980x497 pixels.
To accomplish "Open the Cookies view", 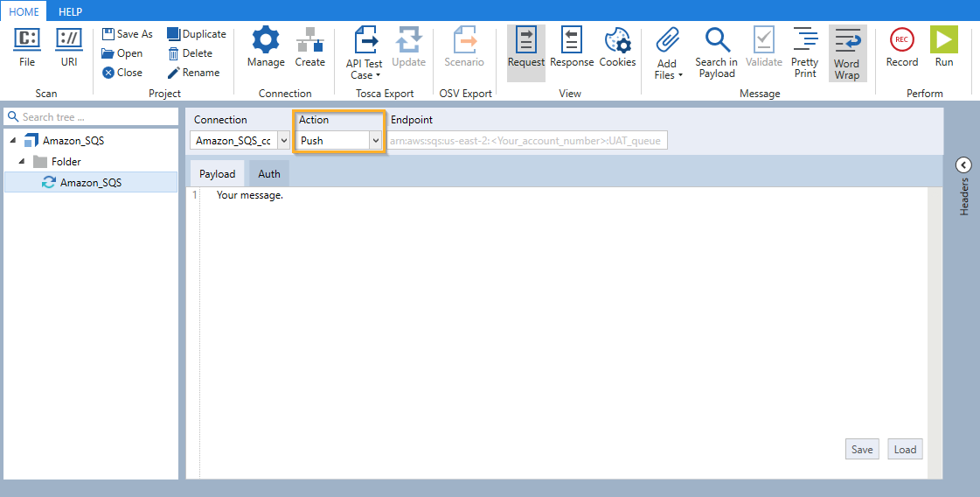I will pos(617,41).
